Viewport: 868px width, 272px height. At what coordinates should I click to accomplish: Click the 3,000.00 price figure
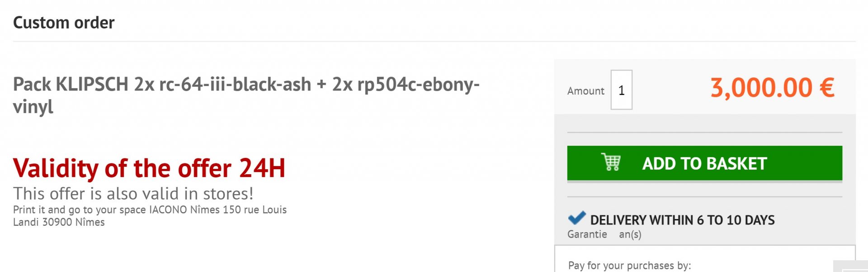(x=761, y=87)
